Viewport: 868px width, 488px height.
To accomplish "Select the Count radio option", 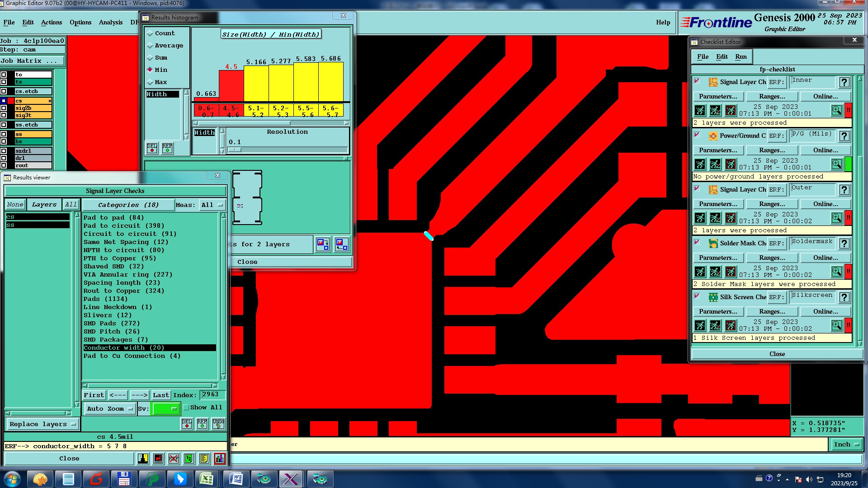I will pos(160,33).
